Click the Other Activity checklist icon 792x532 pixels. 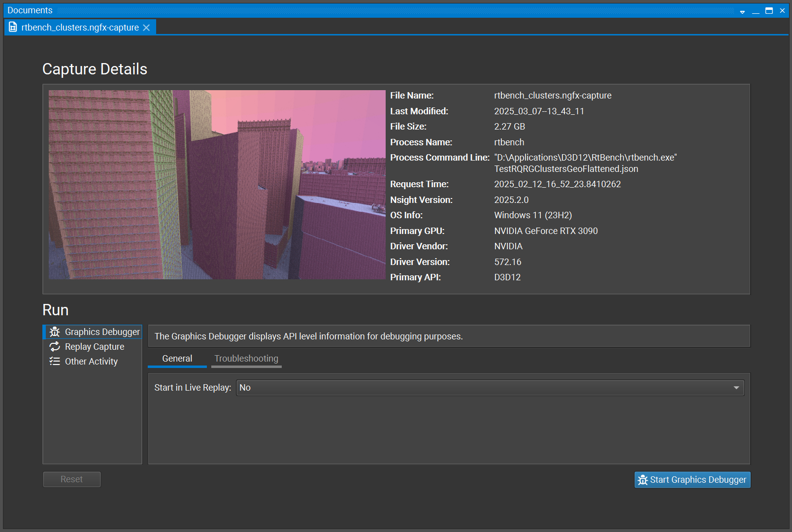tap(55, 361)
